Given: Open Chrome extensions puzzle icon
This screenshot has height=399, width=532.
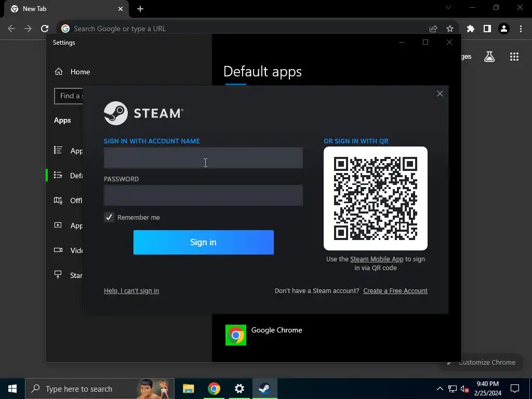Looking at the screenshot, I should [x=471, y=29].
